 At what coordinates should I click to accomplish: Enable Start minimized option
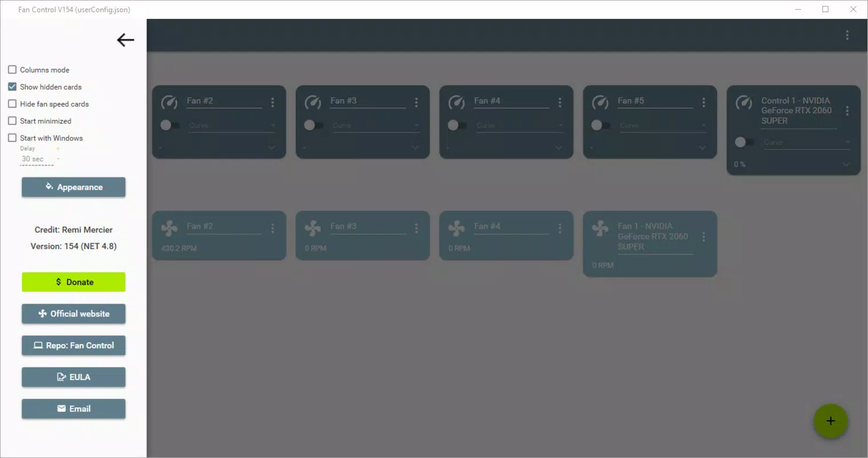tap(12, 121)
